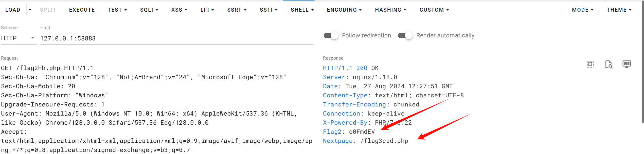Open the HASHING menu

tap(390, 10)
